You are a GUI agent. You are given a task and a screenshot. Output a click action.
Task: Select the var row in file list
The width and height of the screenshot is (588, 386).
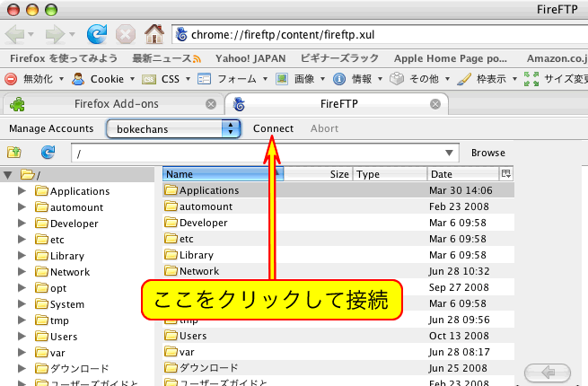338,352
